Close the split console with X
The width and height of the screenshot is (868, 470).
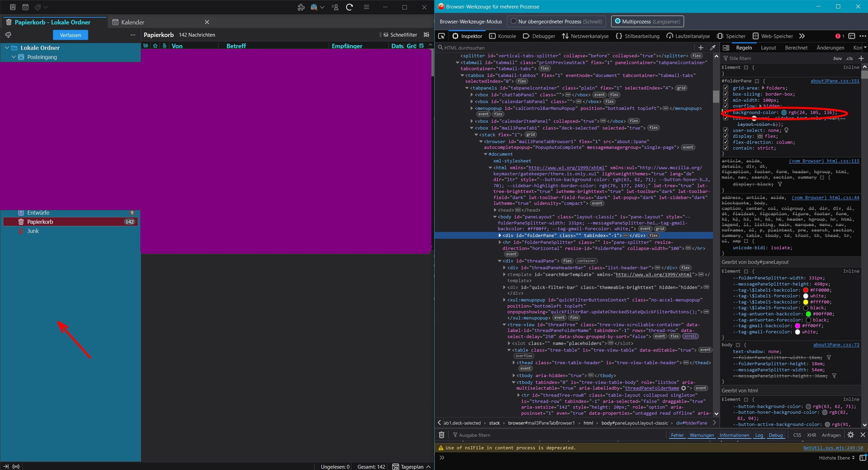pos(863,435)
